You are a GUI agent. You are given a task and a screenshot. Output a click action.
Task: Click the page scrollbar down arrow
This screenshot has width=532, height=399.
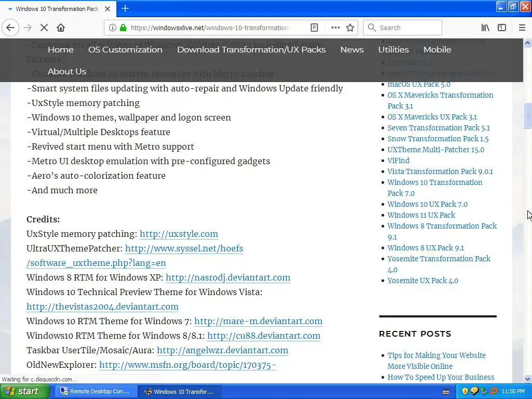(527, 379)
